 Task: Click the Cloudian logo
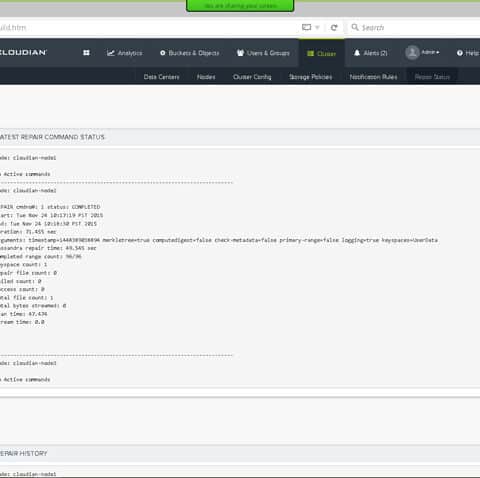(x=23, y=52)
